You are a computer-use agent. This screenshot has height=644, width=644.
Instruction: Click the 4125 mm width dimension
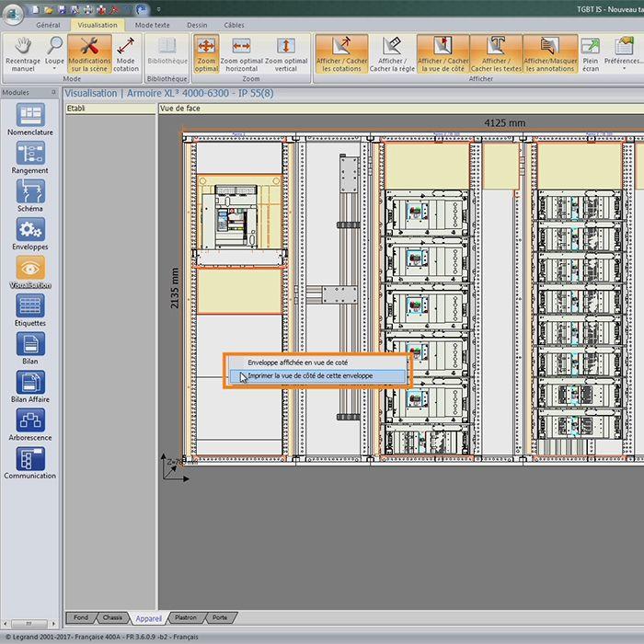504,122
